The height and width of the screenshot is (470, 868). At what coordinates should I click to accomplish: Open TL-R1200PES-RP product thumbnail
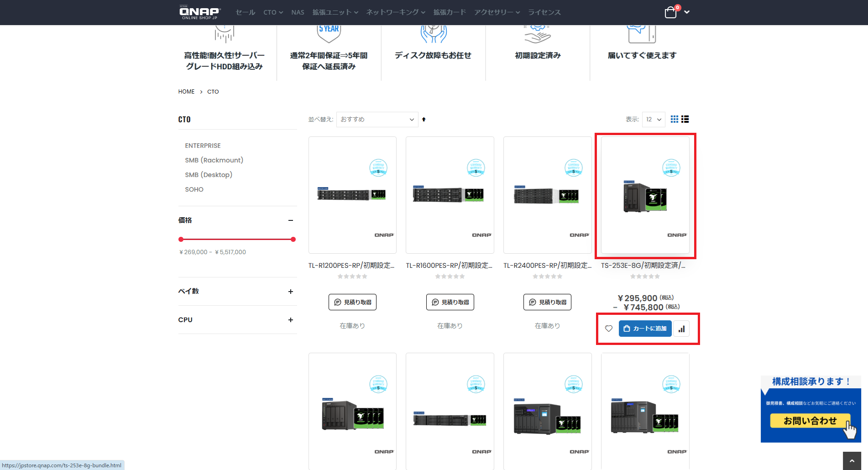[352, 195]
